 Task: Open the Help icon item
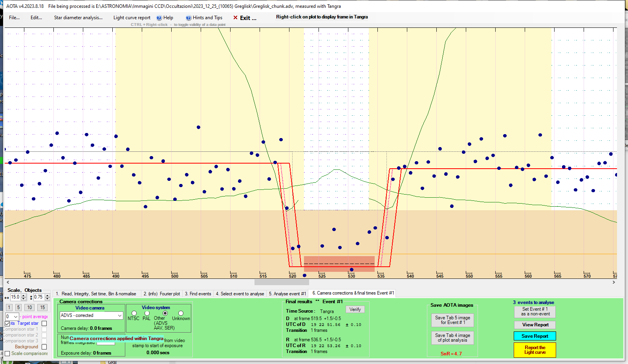click(165, 18)
